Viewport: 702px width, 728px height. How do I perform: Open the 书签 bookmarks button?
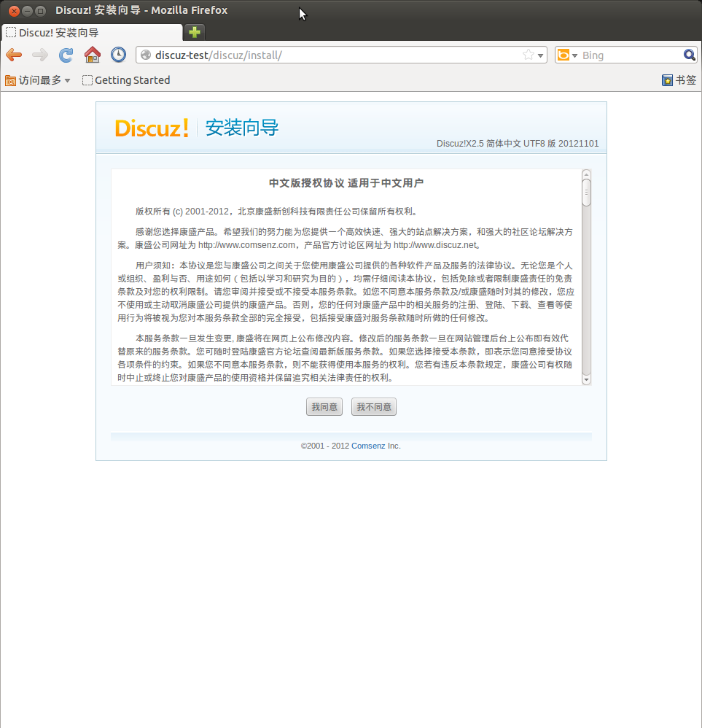[679, 80]
